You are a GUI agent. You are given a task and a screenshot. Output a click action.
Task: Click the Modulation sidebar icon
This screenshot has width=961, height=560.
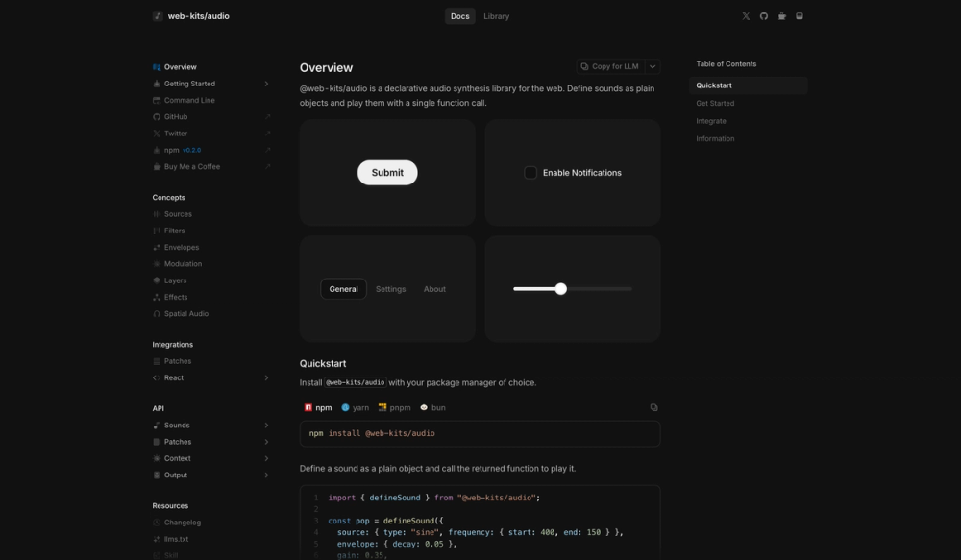coord(157,264)
